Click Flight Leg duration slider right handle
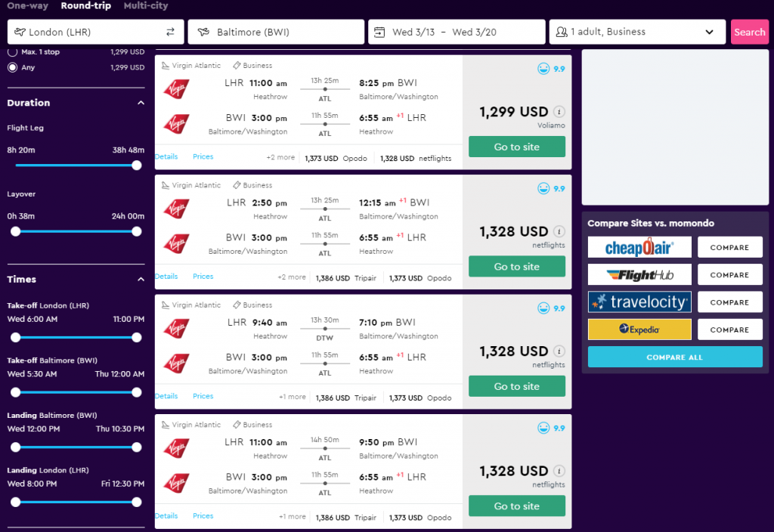 pos(137,165)
